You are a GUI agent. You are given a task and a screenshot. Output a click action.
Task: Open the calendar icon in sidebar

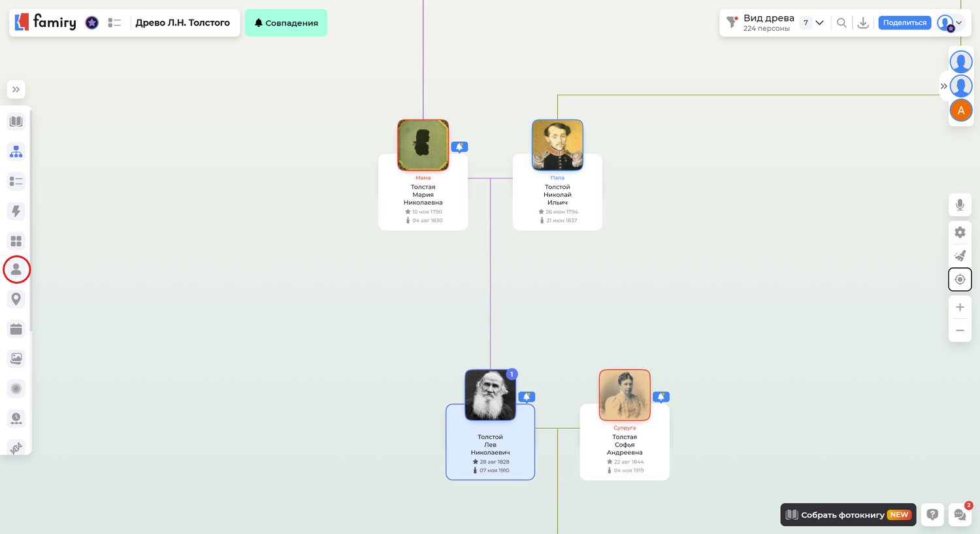[x=16, y=329]
